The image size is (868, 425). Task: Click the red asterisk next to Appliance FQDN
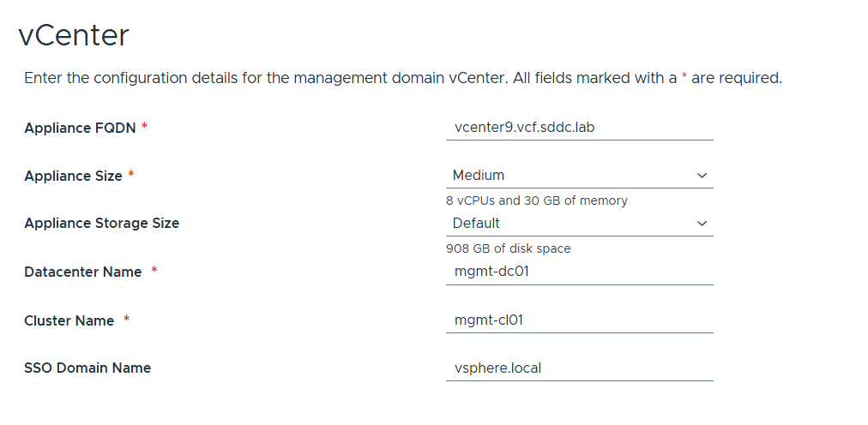144,127
